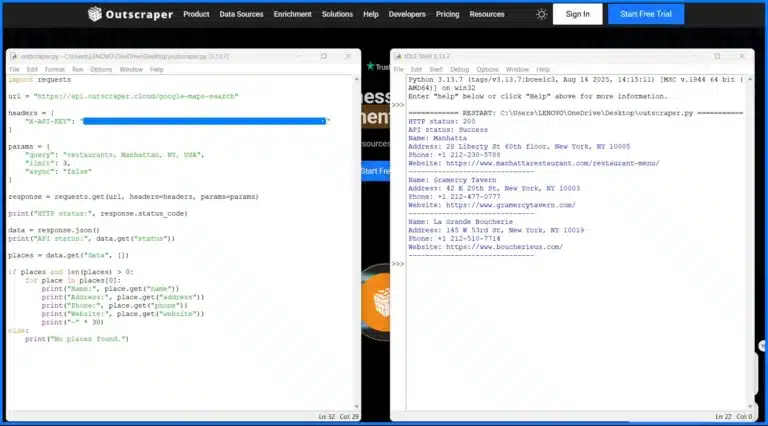Click the 'Col: 29' status in the editor
The width and height of the screenshot is (768, 426).
tap(349, 417)
